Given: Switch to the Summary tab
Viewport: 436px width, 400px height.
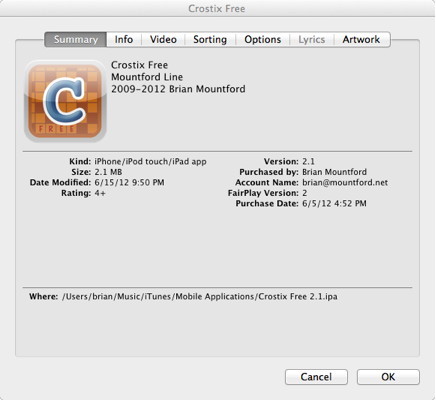Looking at the screenshot, I should click(76, 39).
